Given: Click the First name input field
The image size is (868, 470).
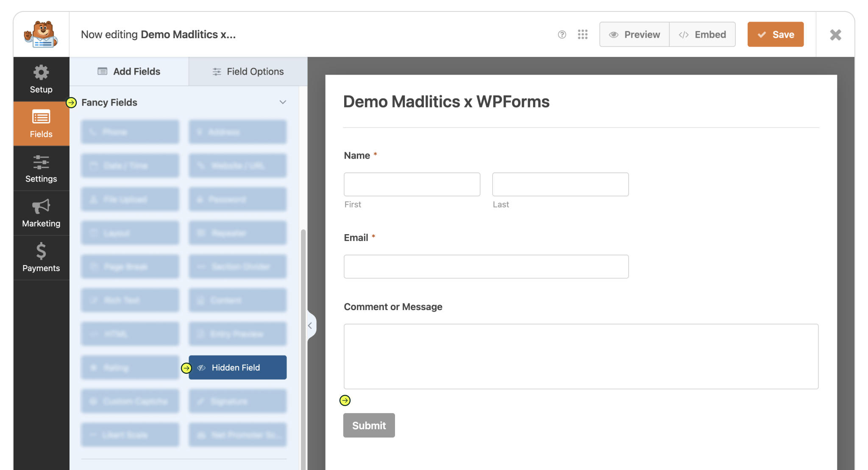Looking at the screenshot, I should tap(412, 185).
